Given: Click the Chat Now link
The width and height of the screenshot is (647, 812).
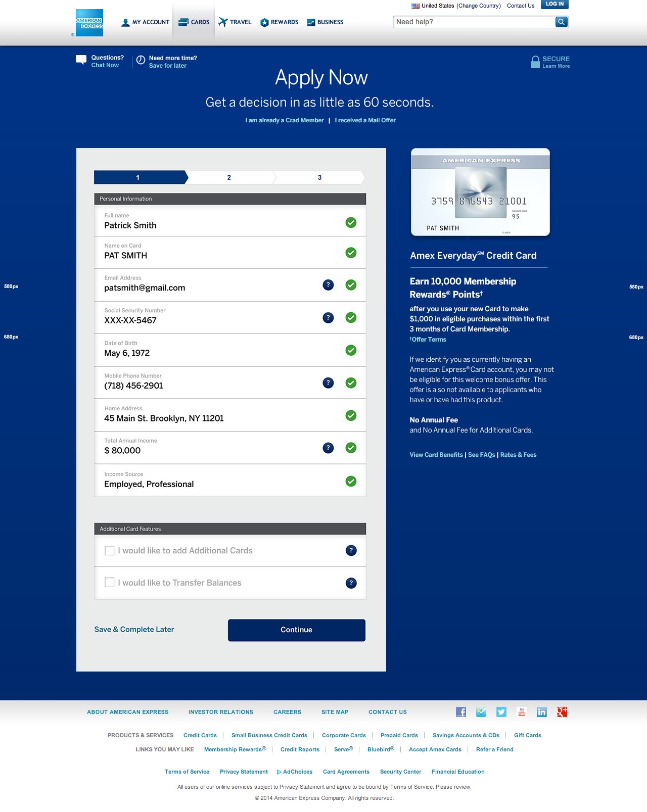Looking at the screenshot, I should coord(105,65).
